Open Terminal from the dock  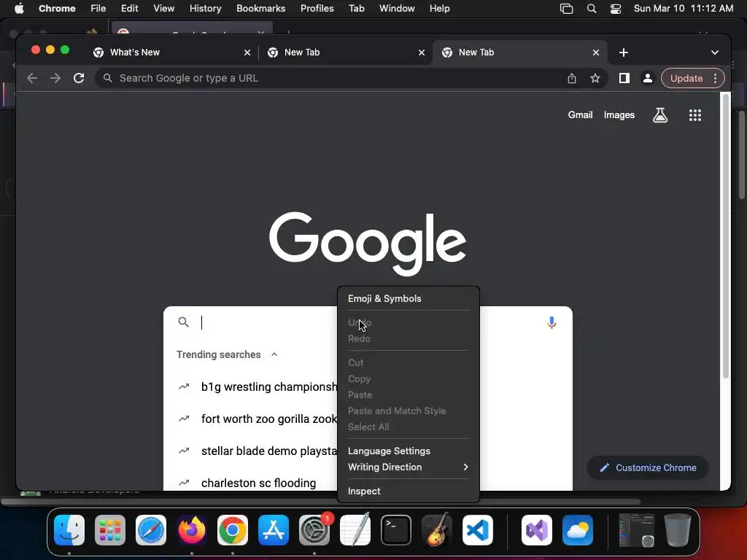coord(396,530)
